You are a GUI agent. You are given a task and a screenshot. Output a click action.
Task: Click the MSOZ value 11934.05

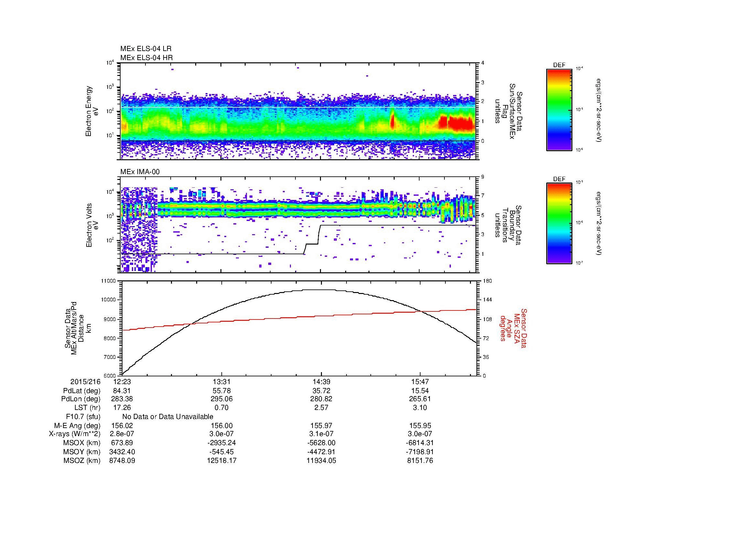pyautogui.click(x=321, y=461)
